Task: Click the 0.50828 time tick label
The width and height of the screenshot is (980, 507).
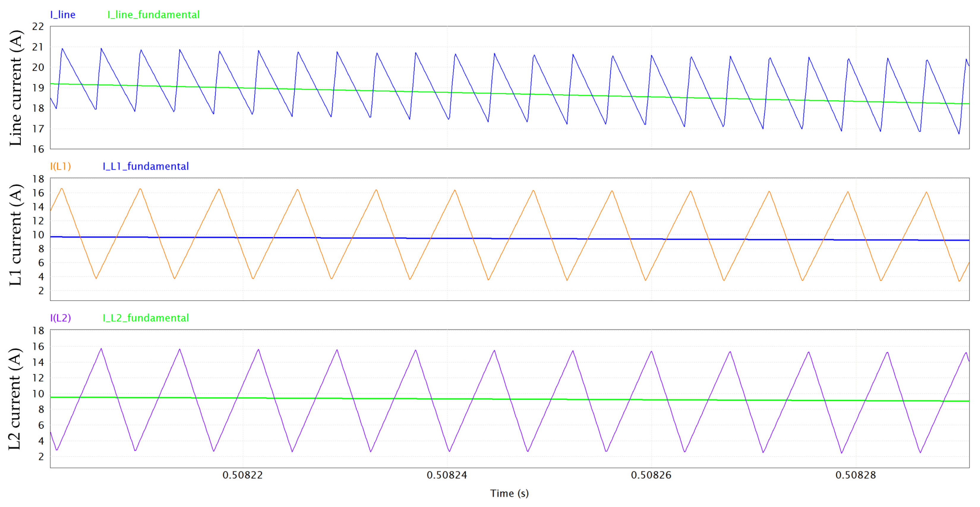Action: (855, 475)
